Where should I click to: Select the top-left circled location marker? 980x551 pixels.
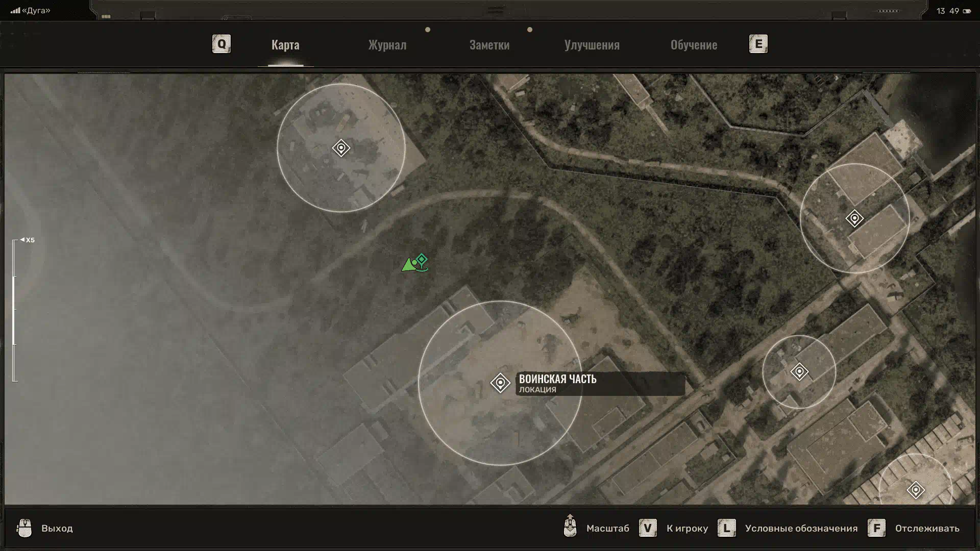point(341,148)
